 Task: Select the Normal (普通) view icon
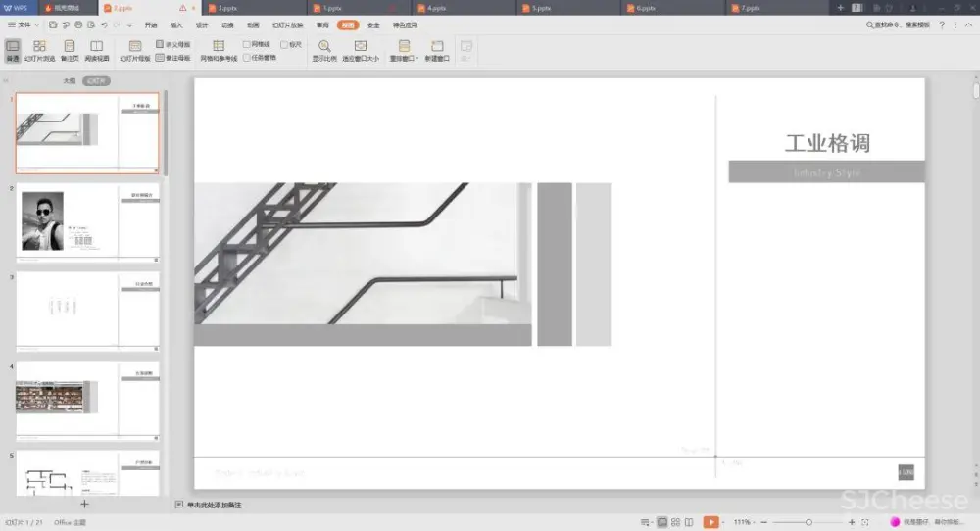pos(13,49)
